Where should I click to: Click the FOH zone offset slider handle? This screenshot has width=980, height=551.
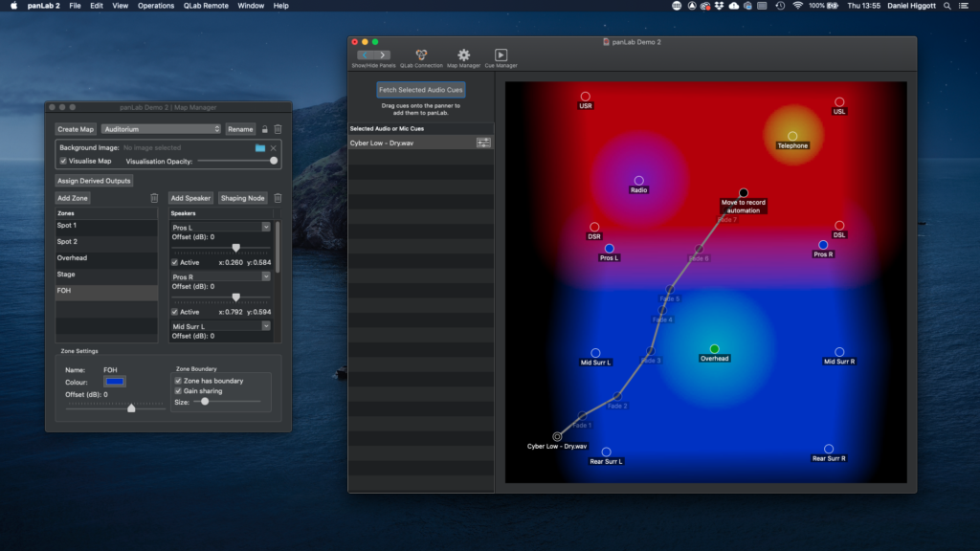tap(131, 408)
